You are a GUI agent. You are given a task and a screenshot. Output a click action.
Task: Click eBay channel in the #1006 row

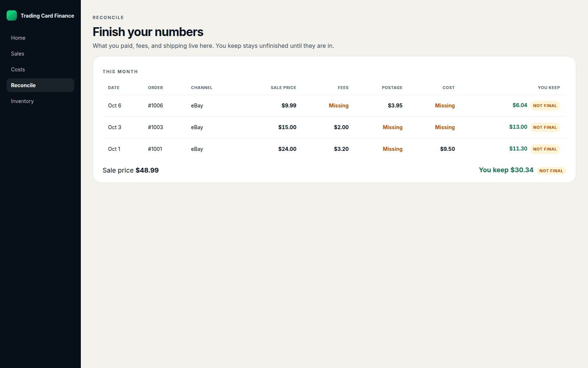[197, 106]
